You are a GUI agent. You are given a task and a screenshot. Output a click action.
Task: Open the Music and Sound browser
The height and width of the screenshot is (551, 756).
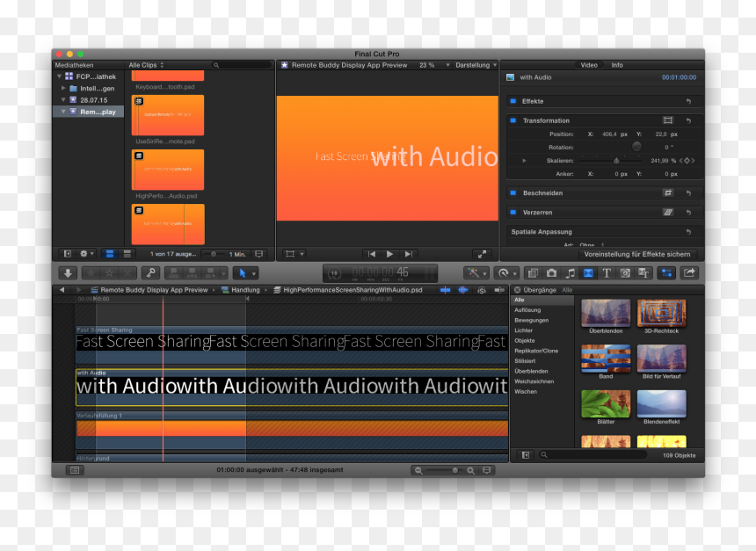pos(570,273)
